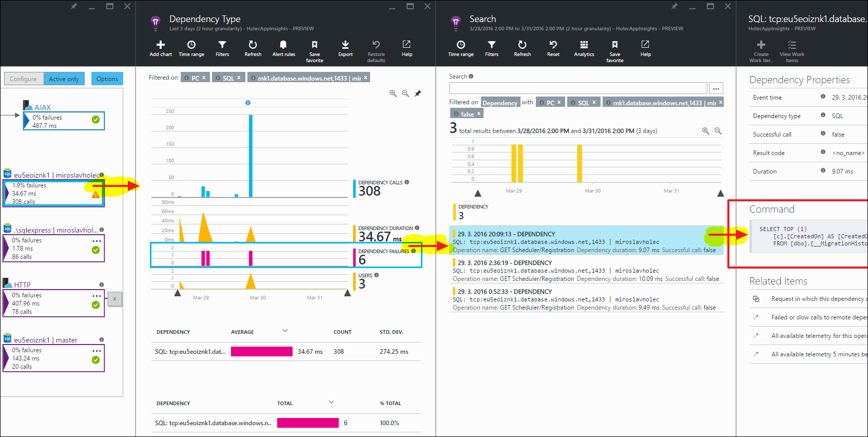Viewport: 868px width, 437px height.
Task: Click the Options button
Action: pyautogui.click(x=107, y=79)
